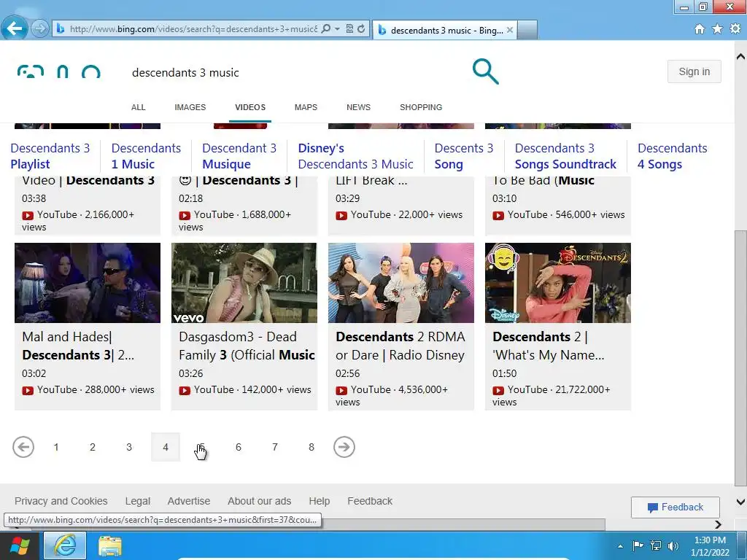Select the VIDEOS tab
Viewport: 747px width, 560px height.
pyautogui.click(x=250, y=107)
